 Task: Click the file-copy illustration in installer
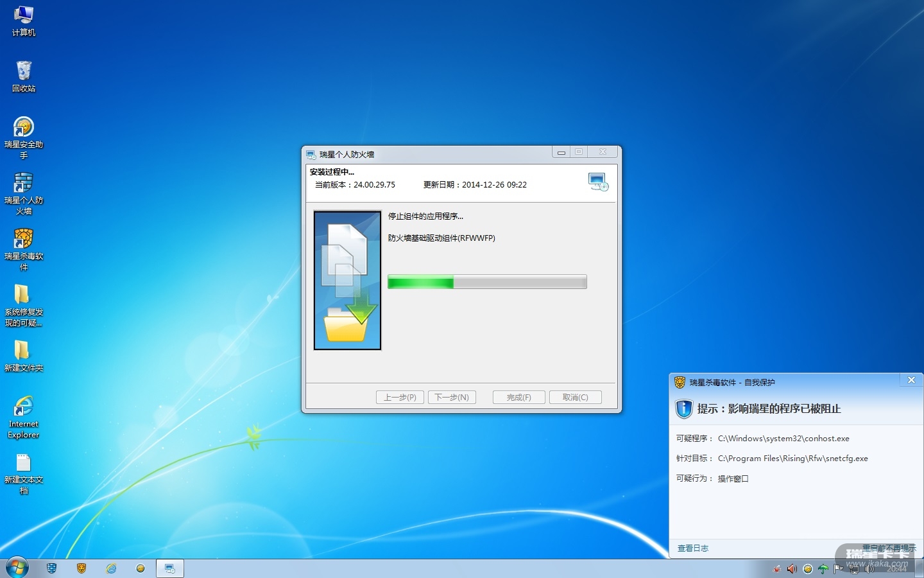pyautogui.click(x=347, y=281)
